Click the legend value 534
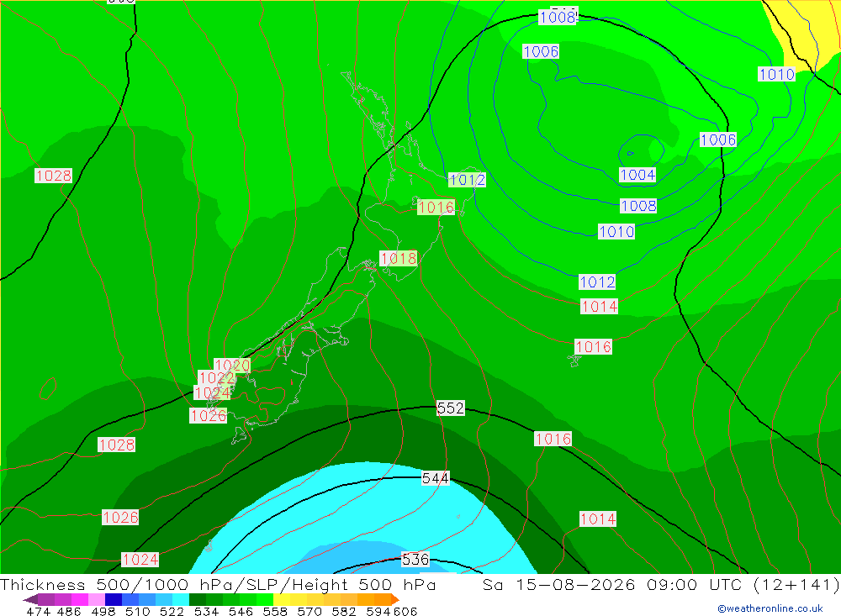Viewport: 841px width, 616px height. pyautogui.click(x=207, y=612)
